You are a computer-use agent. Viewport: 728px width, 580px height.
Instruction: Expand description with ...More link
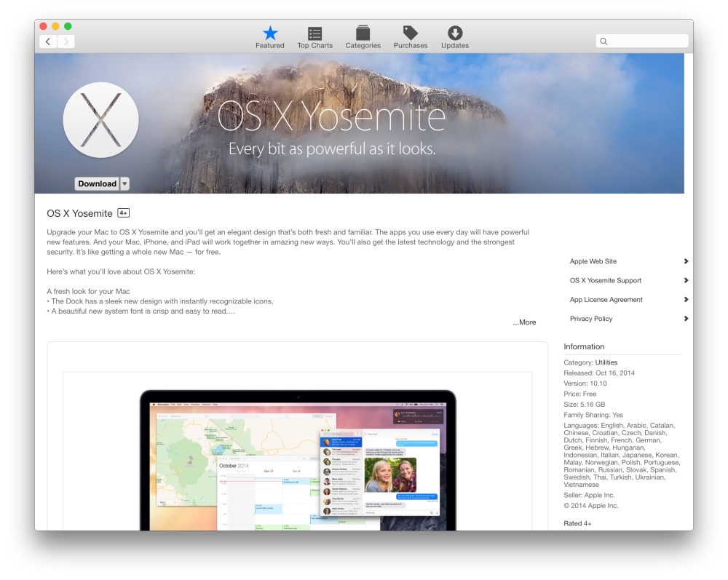(524, 322)
